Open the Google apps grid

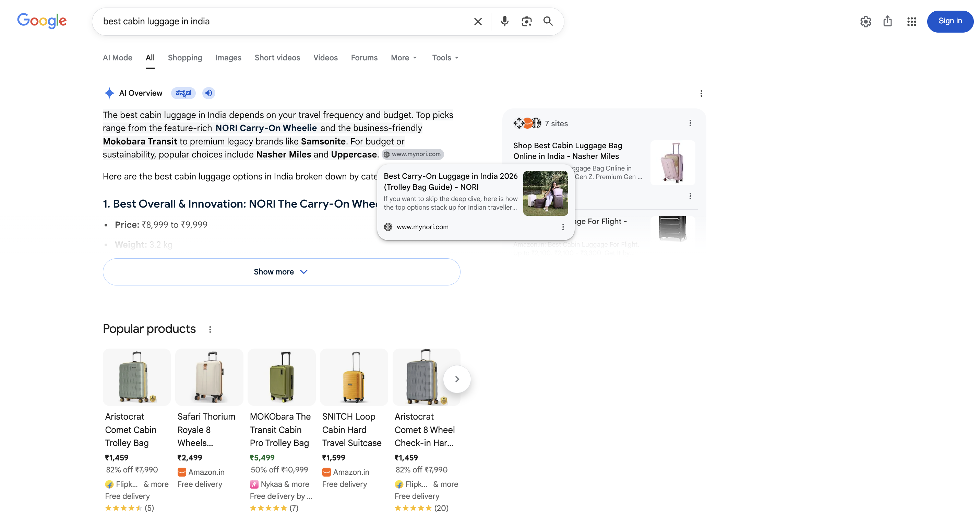tap(911, 22)
